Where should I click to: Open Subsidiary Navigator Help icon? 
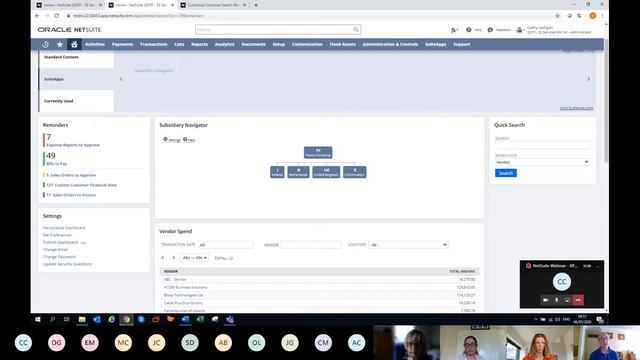(185, 139)
